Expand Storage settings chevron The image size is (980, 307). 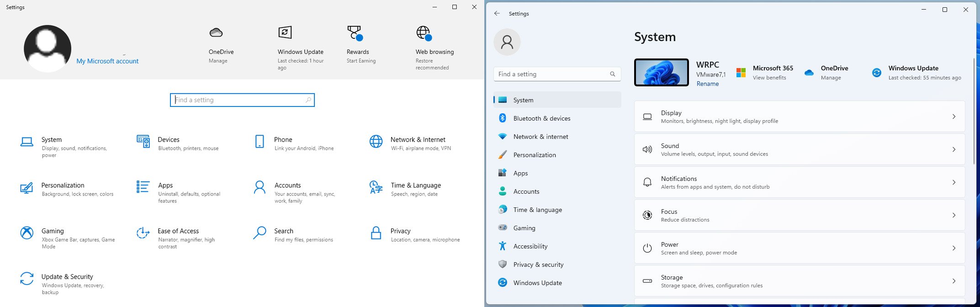pyautogui.click(x=954, y=281)
